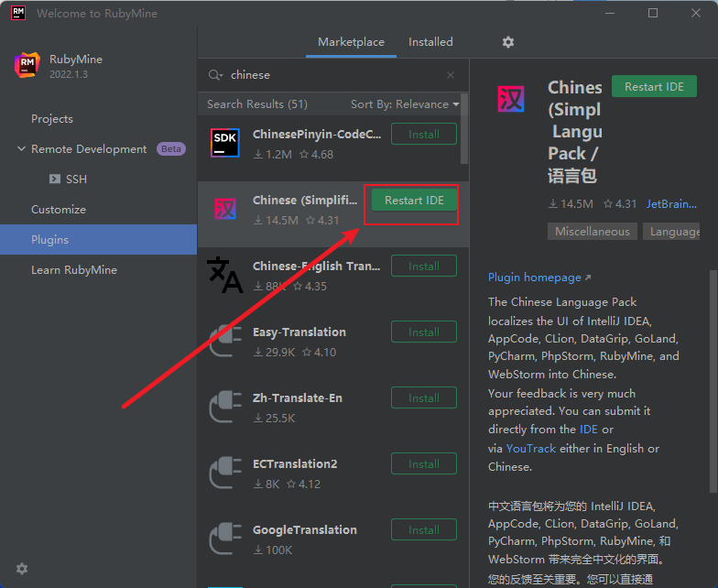The height and width of the screenshot is (588, 718).
Task: Select the Chinese-English Translate plugin icon
Action: [224, 275]
